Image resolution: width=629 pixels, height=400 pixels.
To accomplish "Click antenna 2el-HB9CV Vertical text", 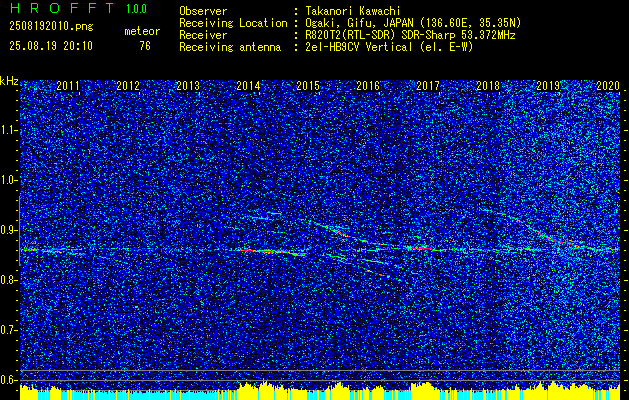I will pos(389,47).
